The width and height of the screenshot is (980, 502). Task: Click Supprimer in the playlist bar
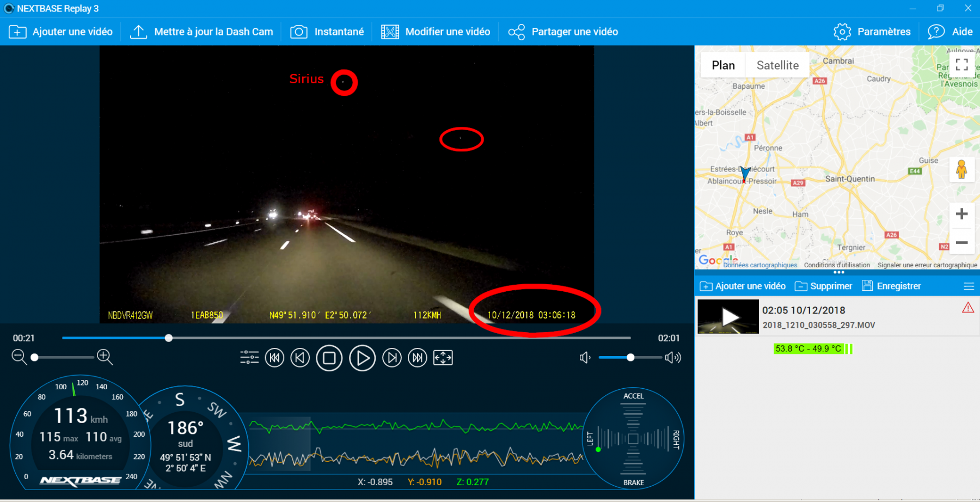tap(823, 286)
